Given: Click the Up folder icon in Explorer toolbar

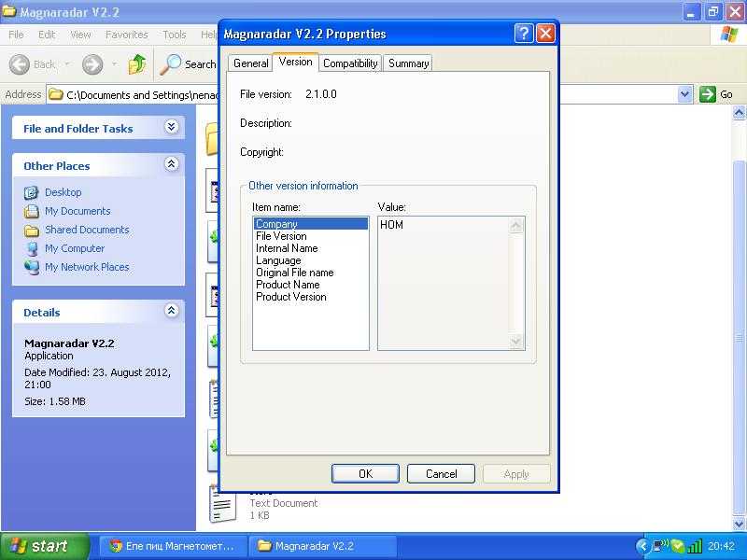Looking at the screenshot, I should coord(137,64).
